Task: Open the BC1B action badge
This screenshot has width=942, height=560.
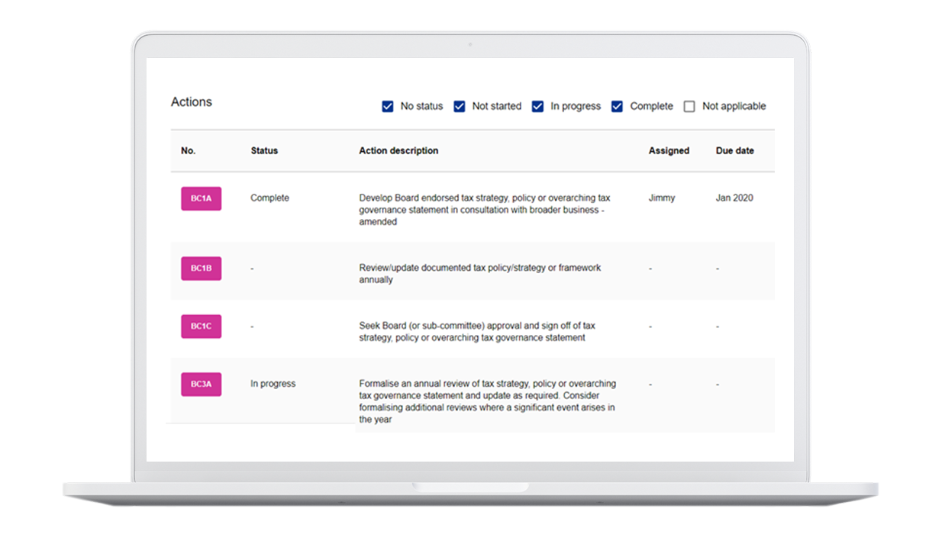Action: coord(201,269)
